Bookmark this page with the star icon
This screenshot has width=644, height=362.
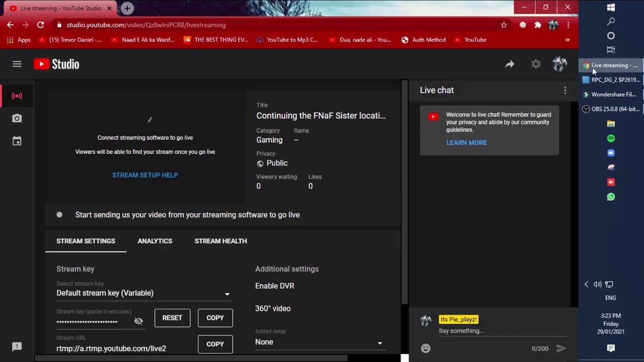[504, 25]
